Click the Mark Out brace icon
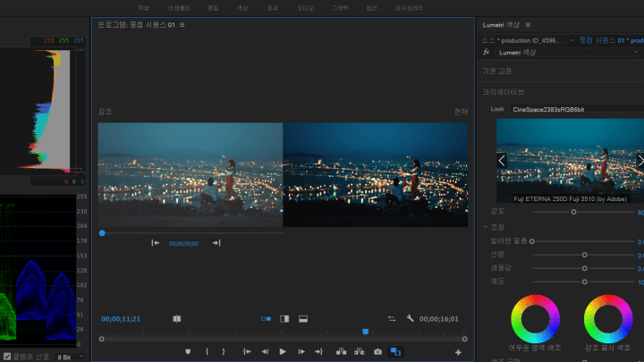 click(224, 352)
